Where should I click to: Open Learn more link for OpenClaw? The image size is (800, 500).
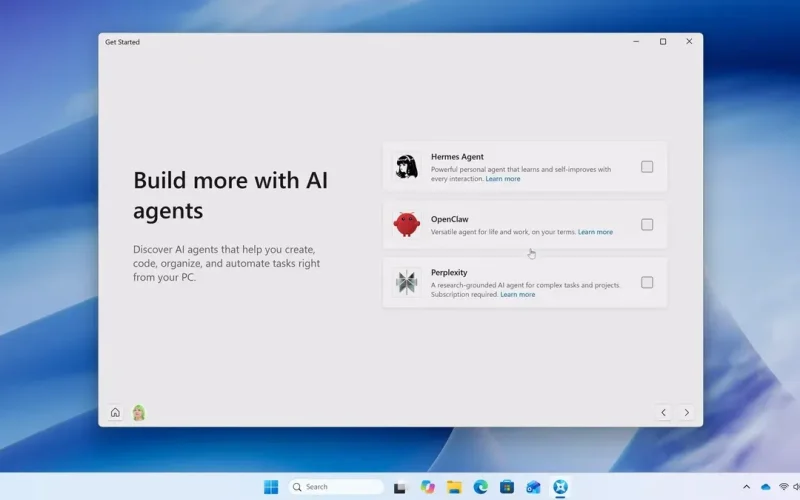click(x=595, y=232)
